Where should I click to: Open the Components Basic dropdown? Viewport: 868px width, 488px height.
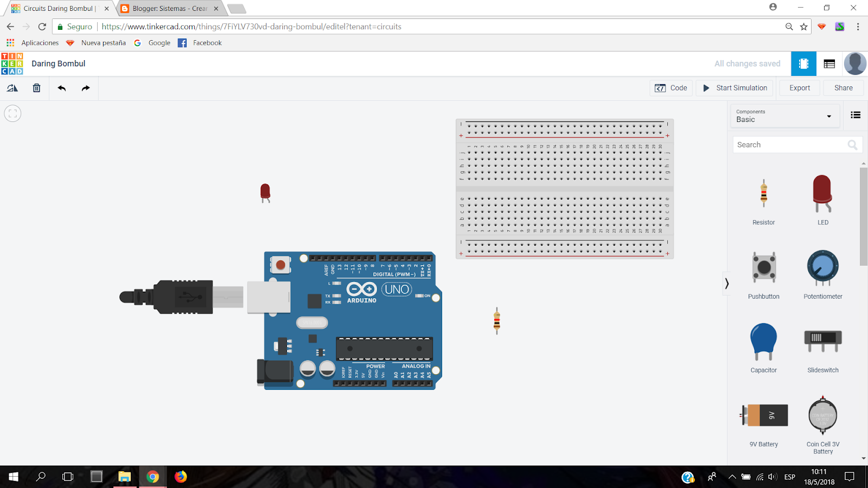pos(784,115)
